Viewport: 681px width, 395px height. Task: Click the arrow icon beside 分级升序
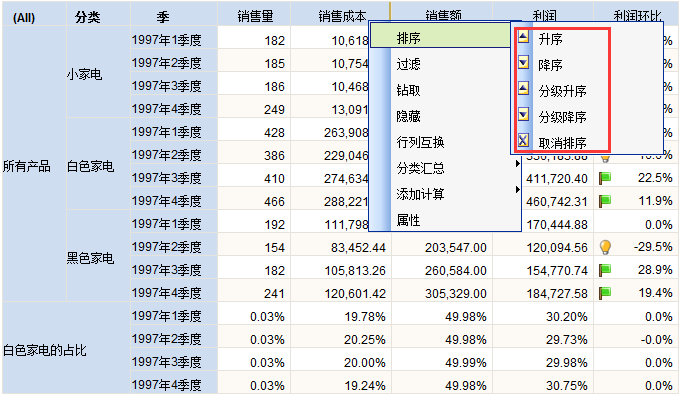(523, 89)
